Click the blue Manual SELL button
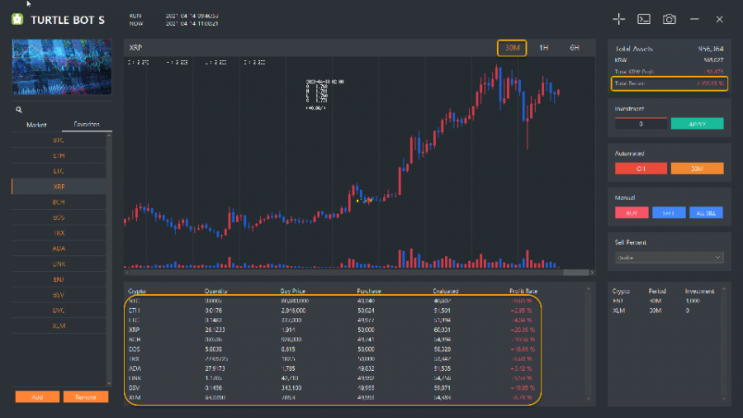 point(669,213)
